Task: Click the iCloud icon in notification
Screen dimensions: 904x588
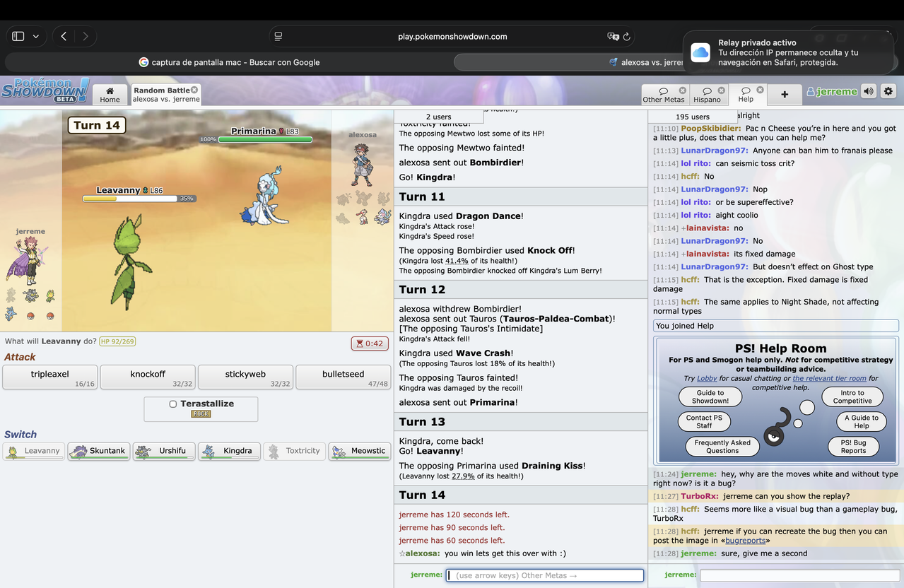Action: [700, 52]
